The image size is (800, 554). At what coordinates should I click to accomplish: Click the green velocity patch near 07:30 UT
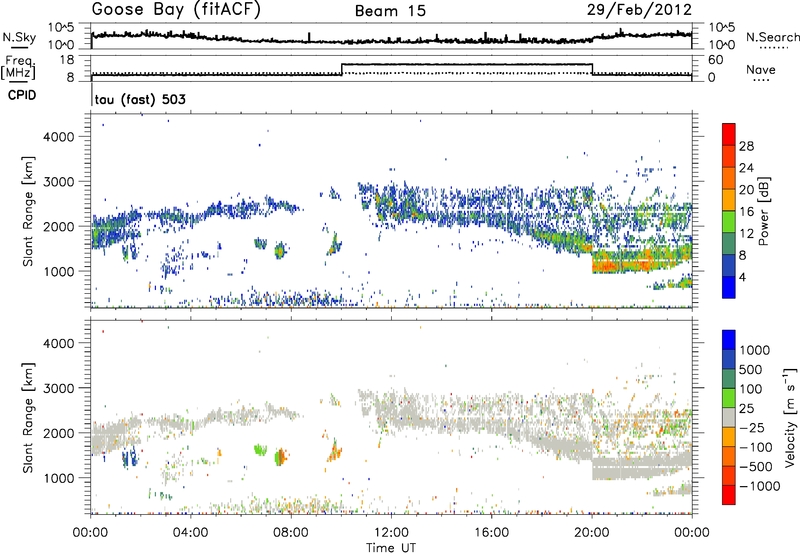coord(278,457)
